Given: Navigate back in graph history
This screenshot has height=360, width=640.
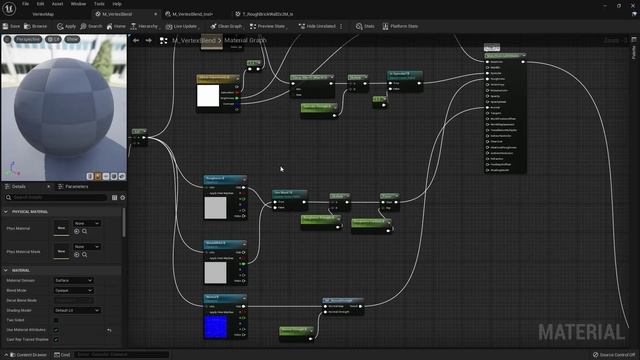Looking at the screenshot, I should coord(136,40).
